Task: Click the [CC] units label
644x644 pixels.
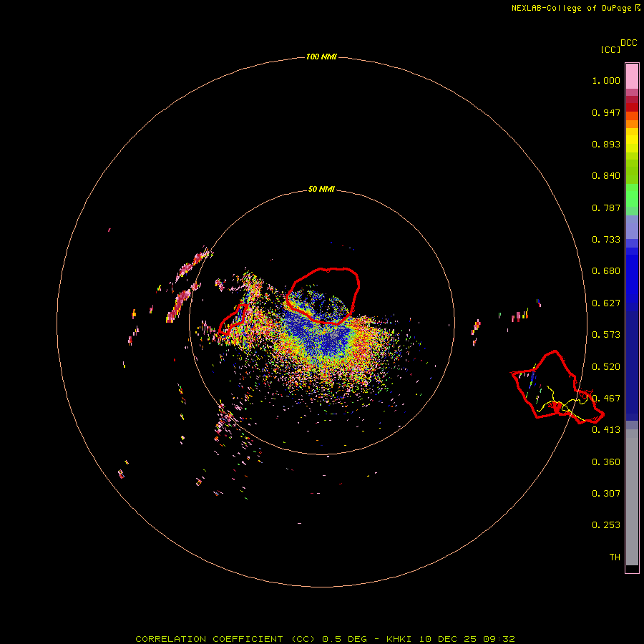Action: click(x=610, y=49)
